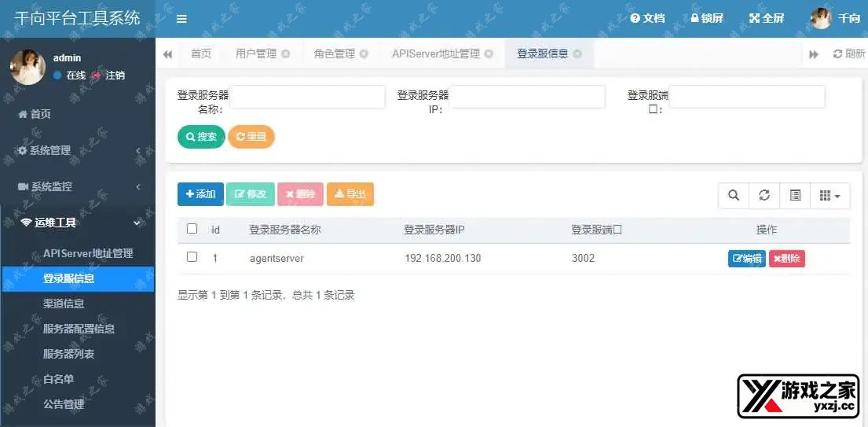Click the orange 重置 reset button
The width and height of the screenshot is (868, 427).
pyautogui.click(x=251, y=137)
